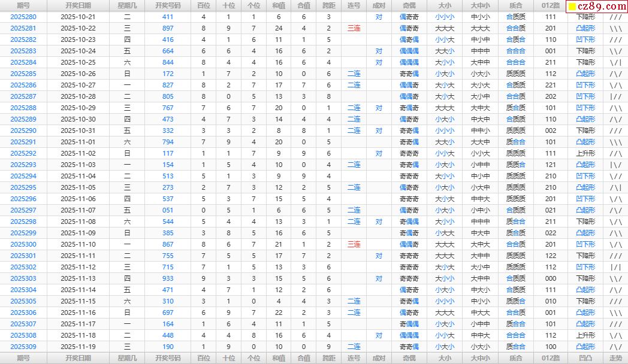Select winning number 385 link
This screenshot has height=364, width=628.
point(168,233)
